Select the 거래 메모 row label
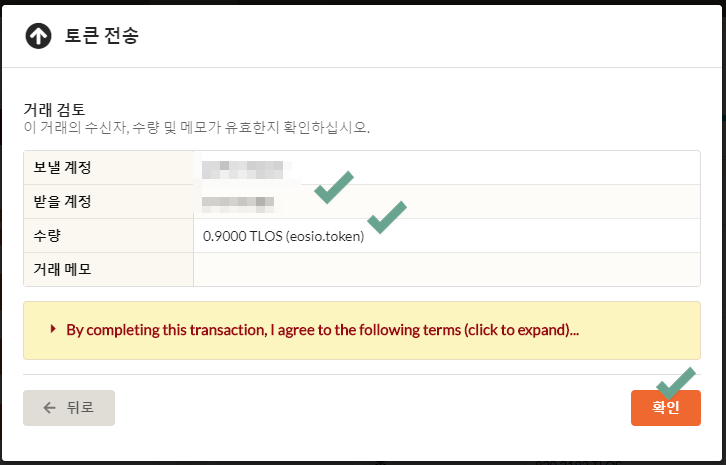The width and height of the screenshot is (726, 465). (x=62, y=269)
